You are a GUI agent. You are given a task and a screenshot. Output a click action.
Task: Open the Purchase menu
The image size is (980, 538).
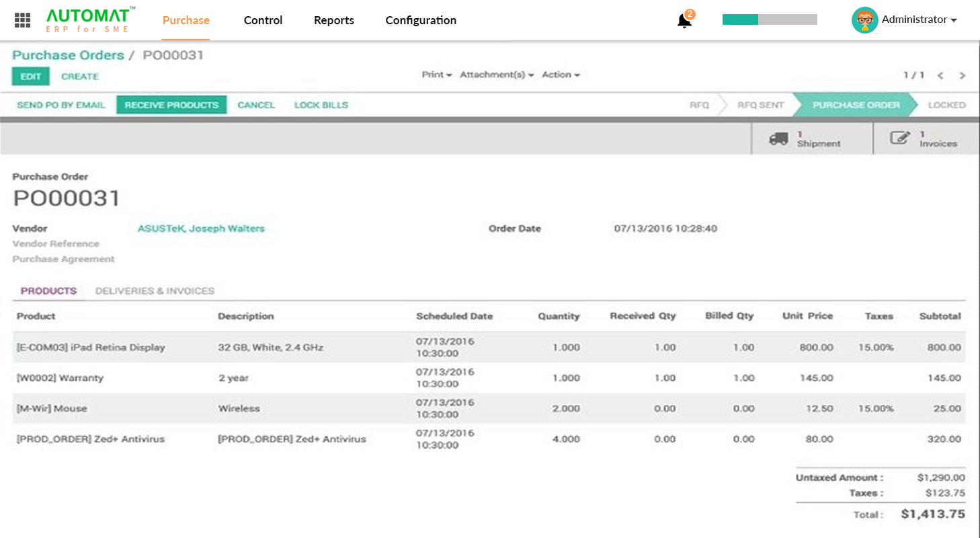[x=186, y=20]
